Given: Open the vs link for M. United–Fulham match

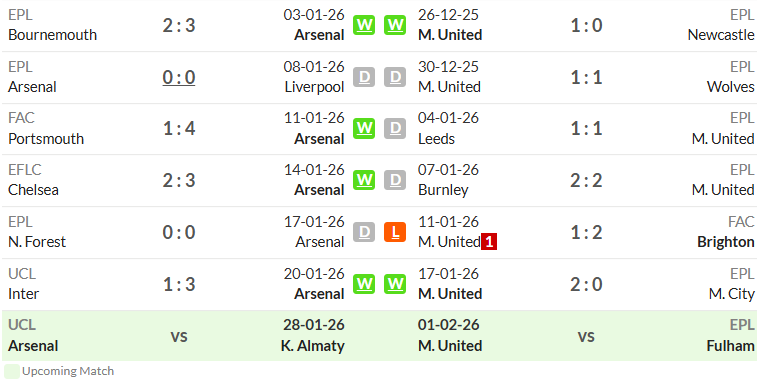Looking at the screenshot, I should click(587, 336).
